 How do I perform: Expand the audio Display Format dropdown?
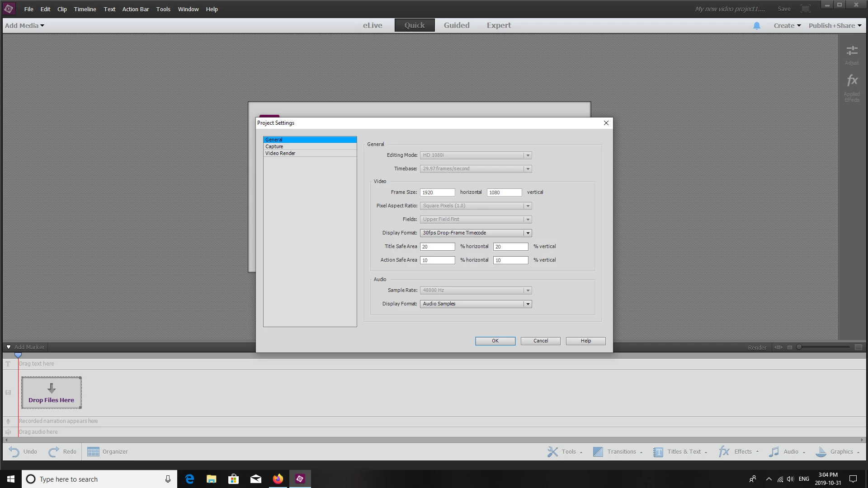tap(527, 304)
